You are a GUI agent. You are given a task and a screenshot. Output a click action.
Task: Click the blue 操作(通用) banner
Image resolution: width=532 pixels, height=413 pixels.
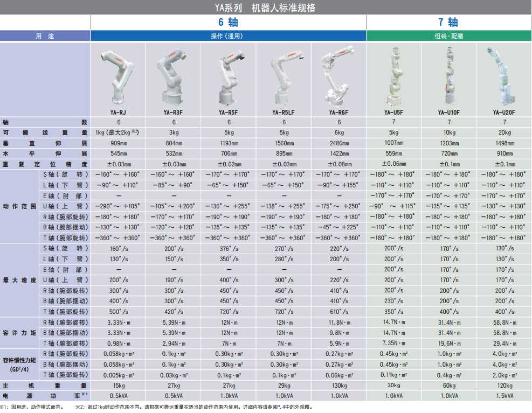229,36
